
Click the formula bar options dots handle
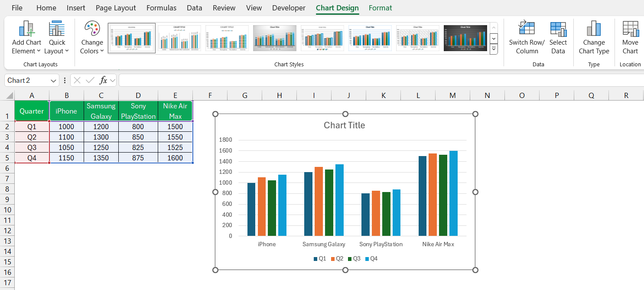(65, 80)
